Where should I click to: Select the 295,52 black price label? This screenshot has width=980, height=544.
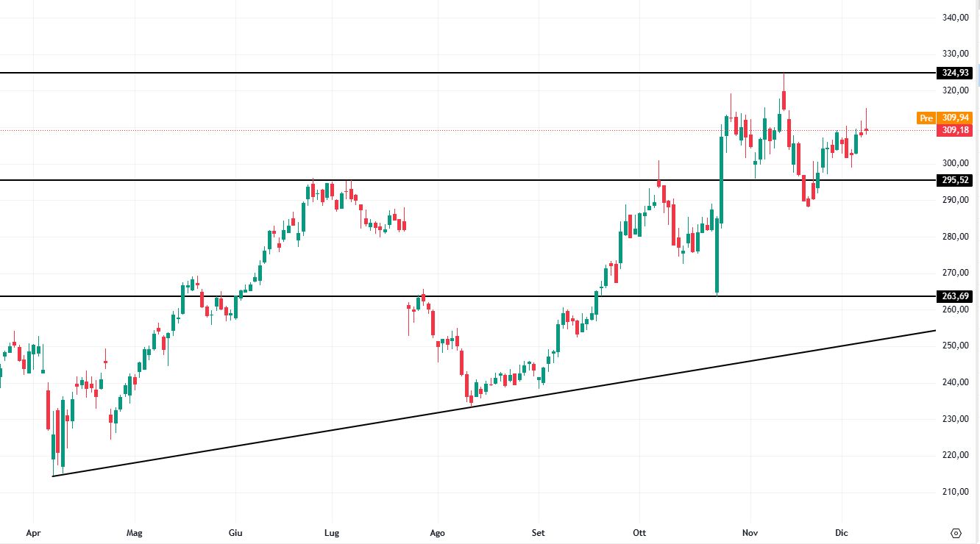click(955, 180)
